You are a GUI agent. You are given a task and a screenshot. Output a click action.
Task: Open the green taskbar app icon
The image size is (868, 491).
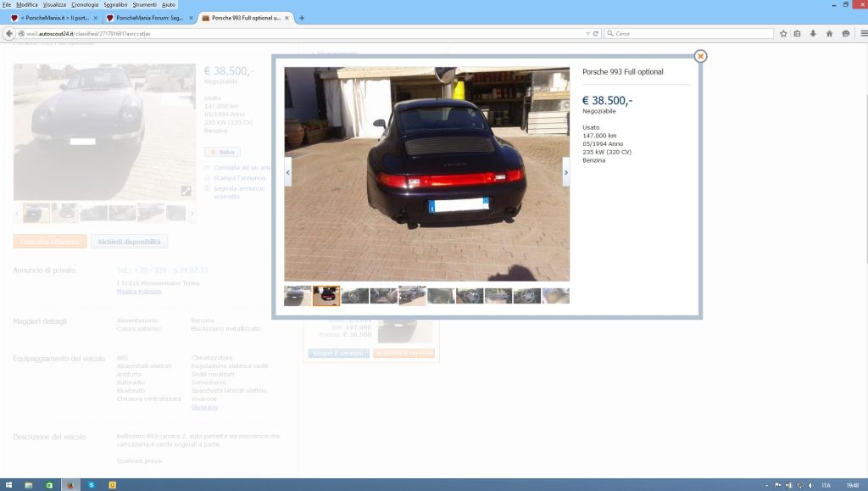49,485
